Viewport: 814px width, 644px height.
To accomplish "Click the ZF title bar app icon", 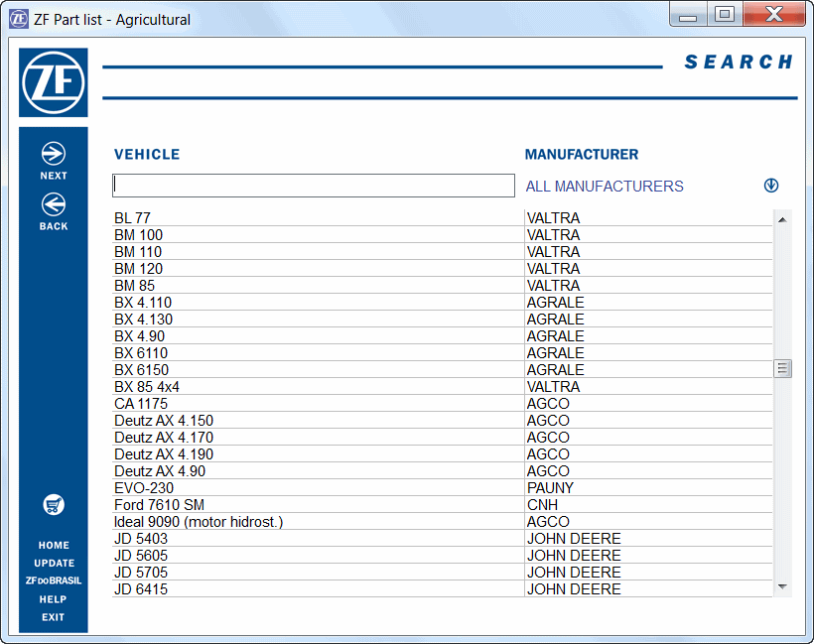I will (19, 19).
